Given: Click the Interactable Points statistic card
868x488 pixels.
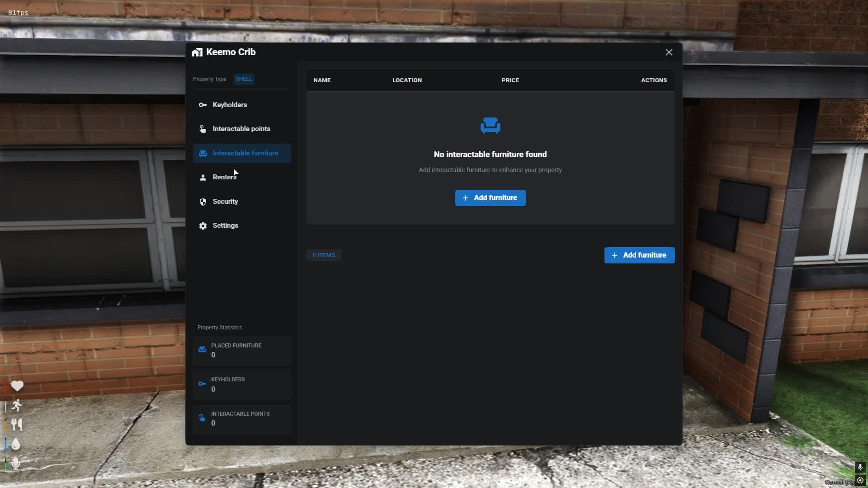Looking at the screenshot, I should 242,419.
